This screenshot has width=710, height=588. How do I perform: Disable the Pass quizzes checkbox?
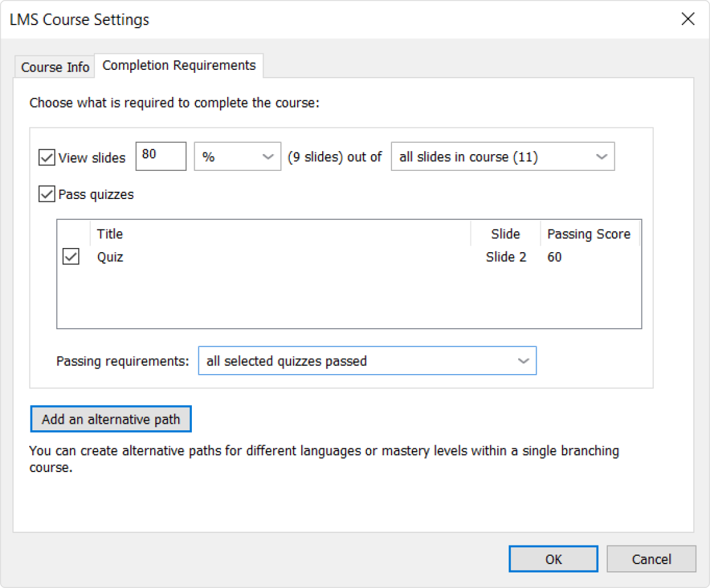tap(46, 194)
